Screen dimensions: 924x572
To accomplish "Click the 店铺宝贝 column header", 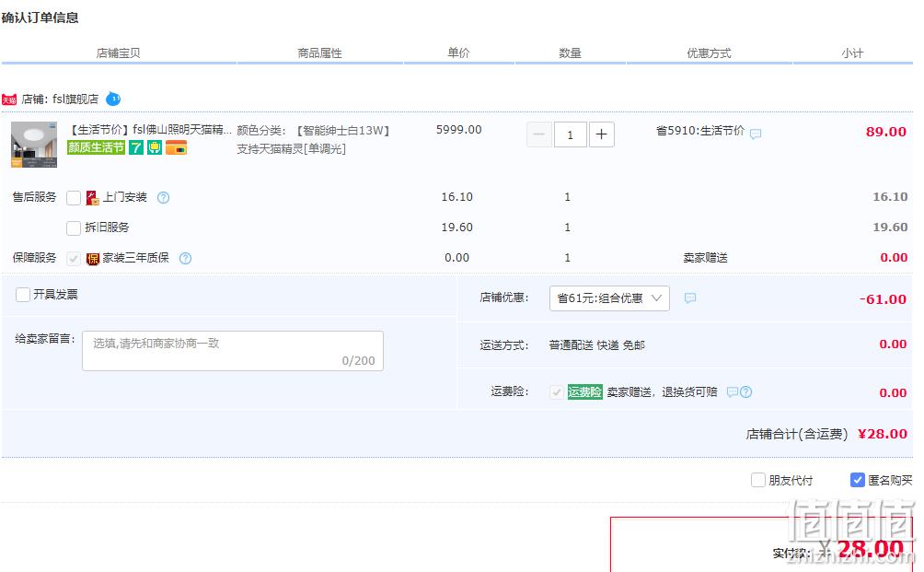I will (x=119, y=53).
